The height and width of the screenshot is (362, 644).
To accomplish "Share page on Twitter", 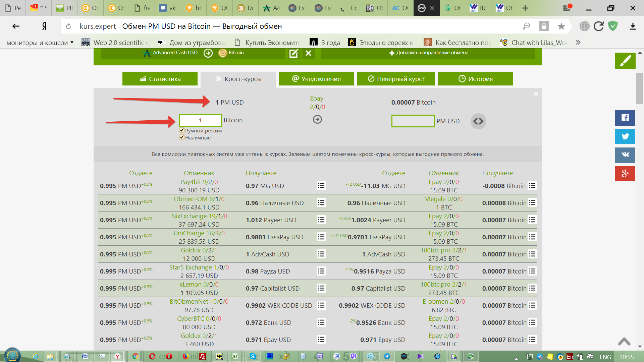I will [x=625, y=136].
